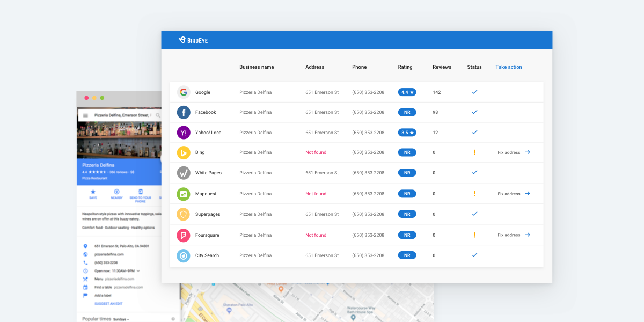Click Suggest an edit link

click(108, 304)
